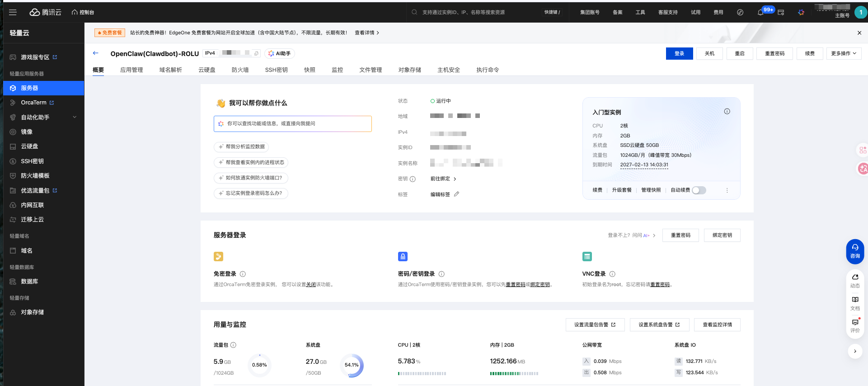Click the info icon on 入门型实例 card
The image size is (868, 386).
(x=727, y=111)
